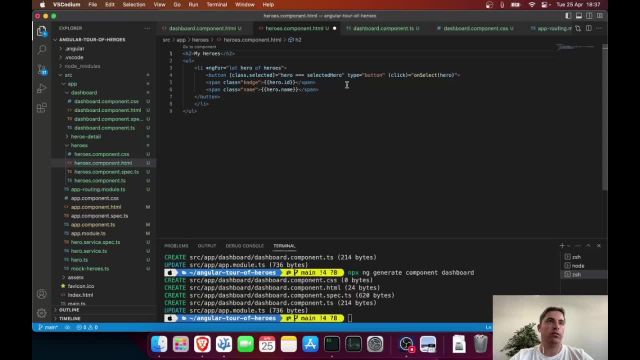The image size is (640, 360).
Task: Open the Terminal menu in menu bar
Action: (217, 4)
